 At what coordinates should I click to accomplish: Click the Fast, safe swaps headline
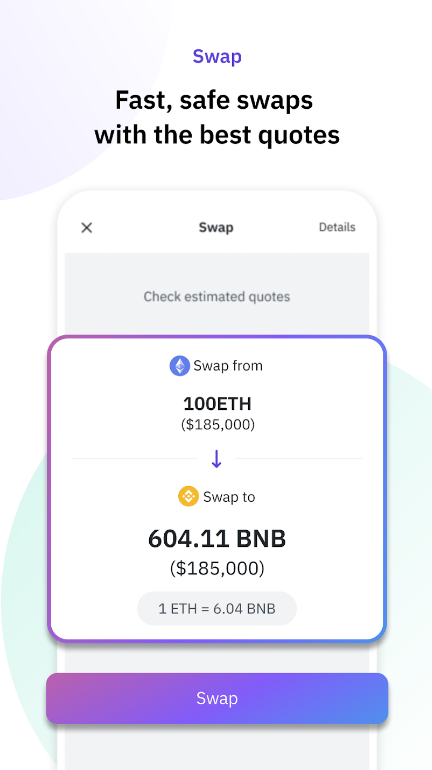coord(214,100)
